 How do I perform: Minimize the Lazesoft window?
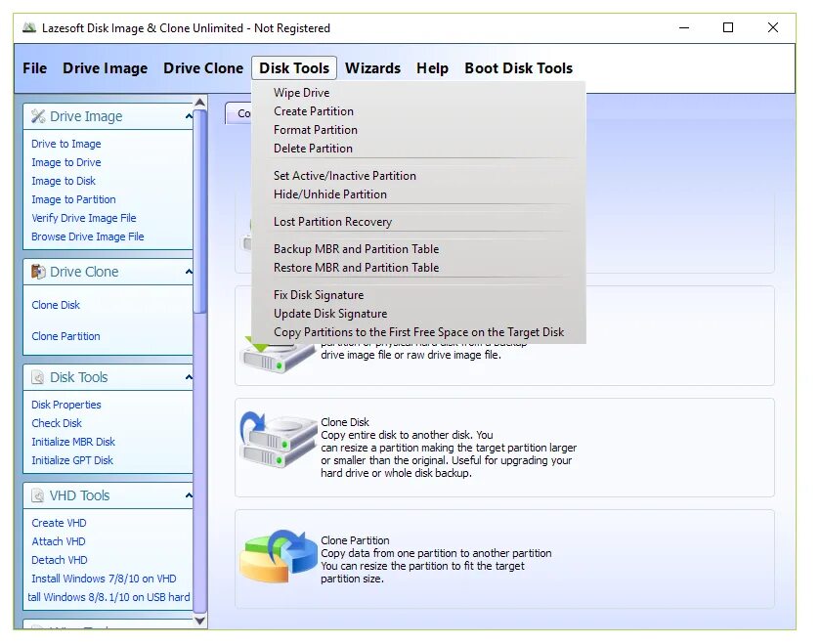pyautogui.click(x=684, y=27)
